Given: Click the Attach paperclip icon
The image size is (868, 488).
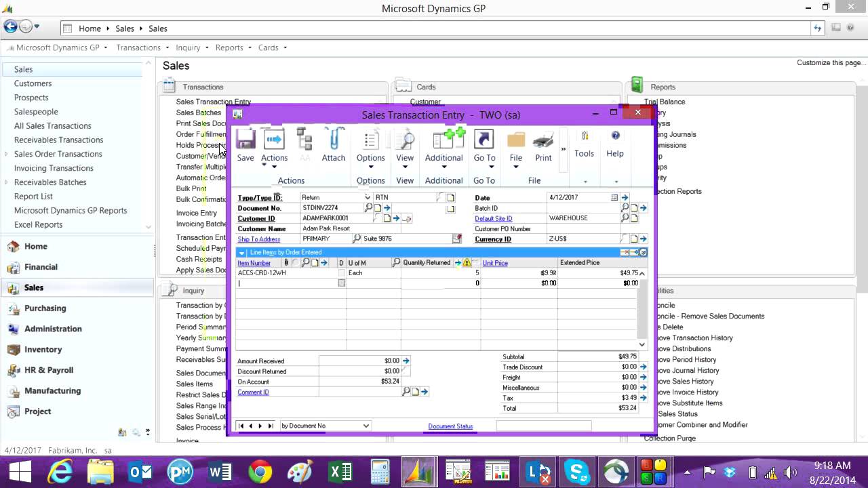Looking at the screenshot, I should click(334, 140).
